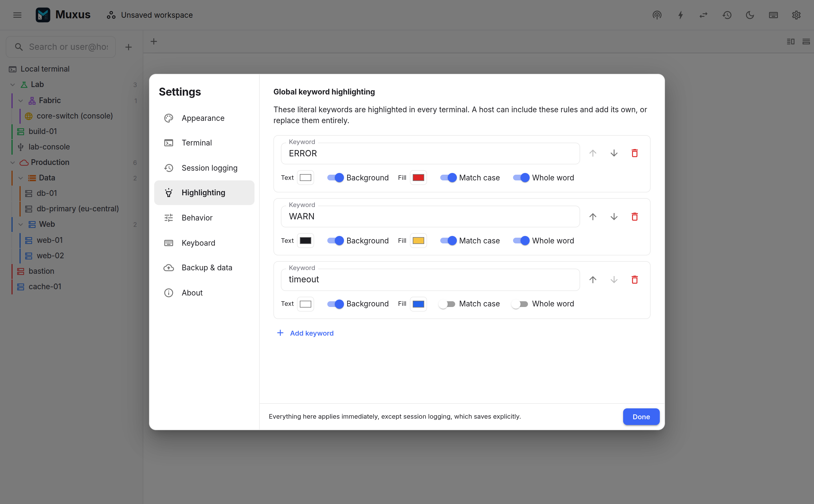The height and width of the screenshot is (504, 814).
Task: Collapse the Production group chevron
Action: [x=13, y=162]
